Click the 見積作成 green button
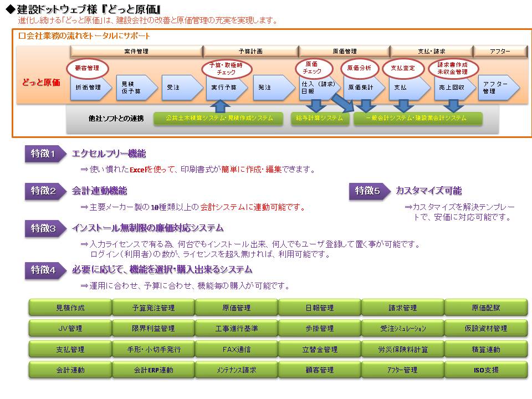The image size is (532, 399). click(x=70, y=308)
